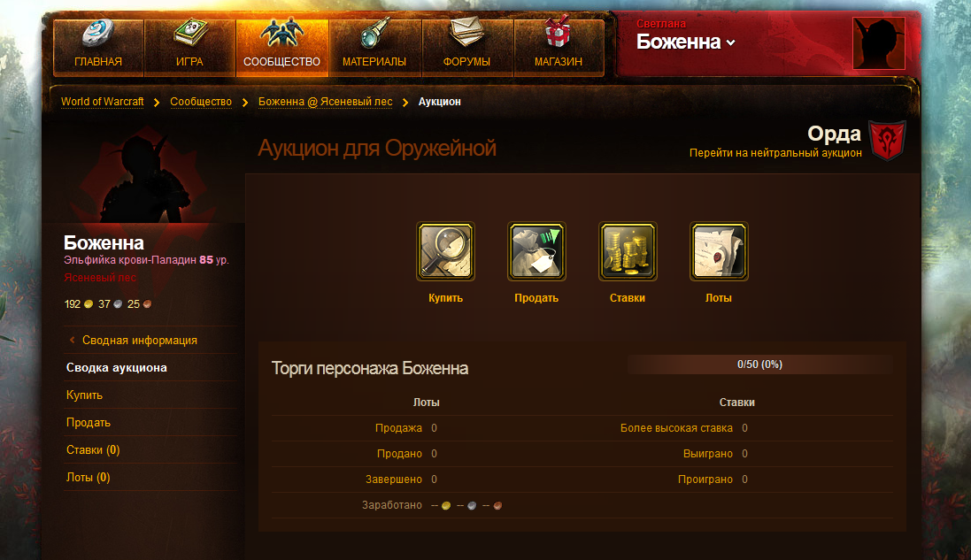The image size is (971, 560).
Task: Switch to the ИГРА tab
Action: tap(189, 48)
